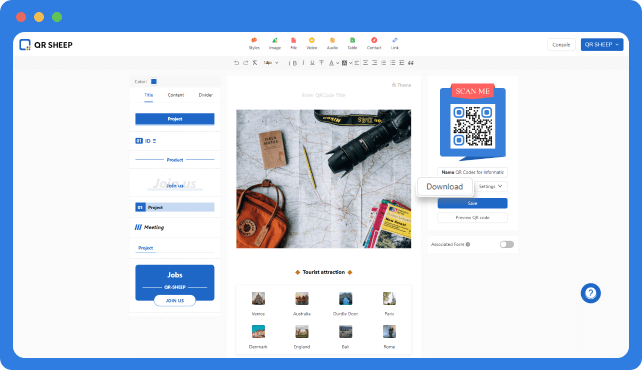Screen dimensions: 642x370
Task: Expand the background color arrow
Action: pos(350,63)
